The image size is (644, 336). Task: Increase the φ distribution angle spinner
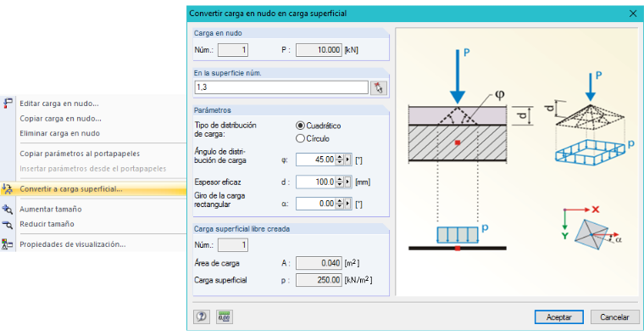click(x=340, y=157)
